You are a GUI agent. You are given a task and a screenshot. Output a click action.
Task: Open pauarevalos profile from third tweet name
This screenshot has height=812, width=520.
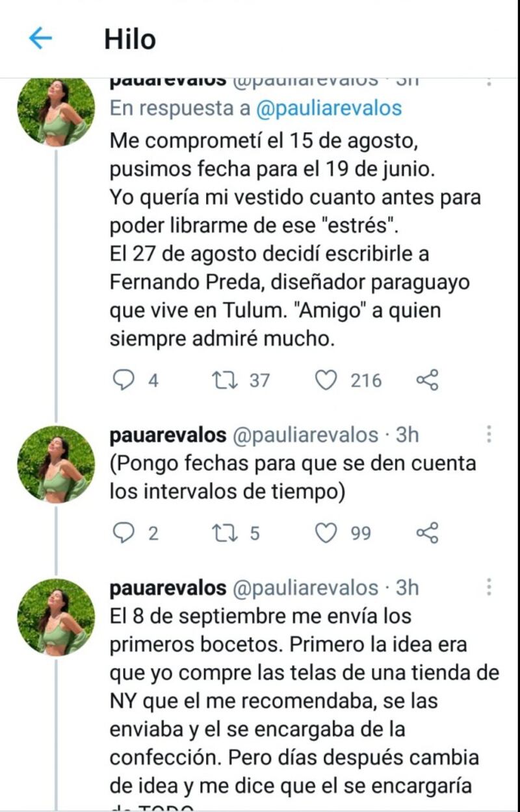pos(168,588)
